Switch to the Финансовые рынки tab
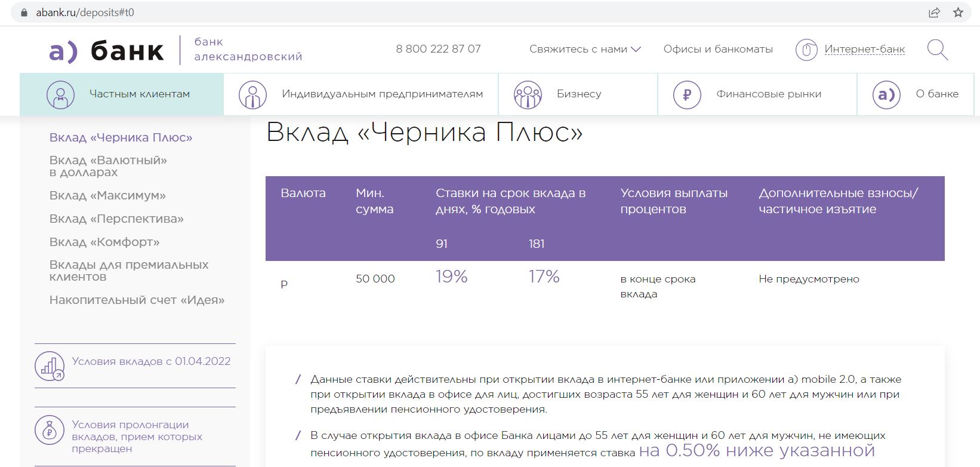The height and width of the screenshot is (467, 980). 757,94
